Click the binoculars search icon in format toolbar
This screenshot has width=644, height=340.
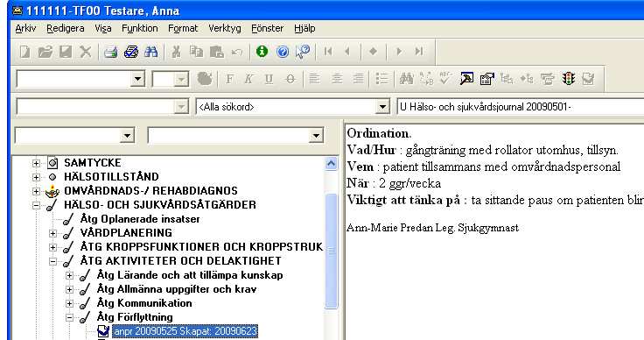tap(407, 79)
